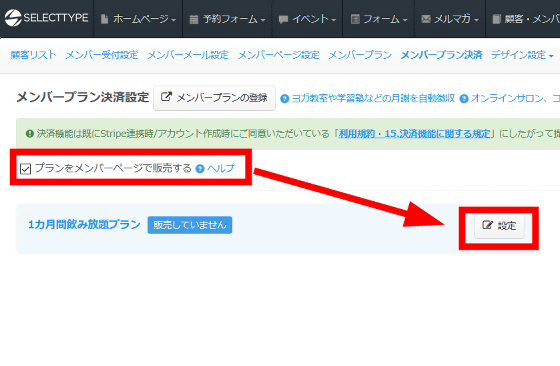Open the 1カ月間飲み放題プラン plan link
560x366 pixels.
pyautogui.click(x=84, y=225)
